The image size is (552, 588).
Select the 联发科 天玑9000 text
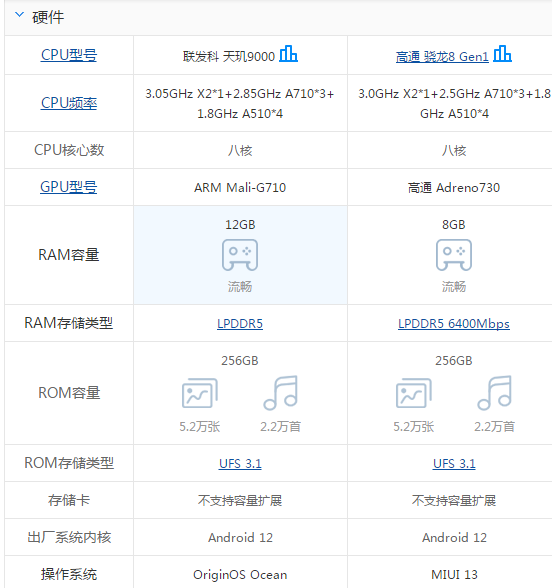click(229, 57)
